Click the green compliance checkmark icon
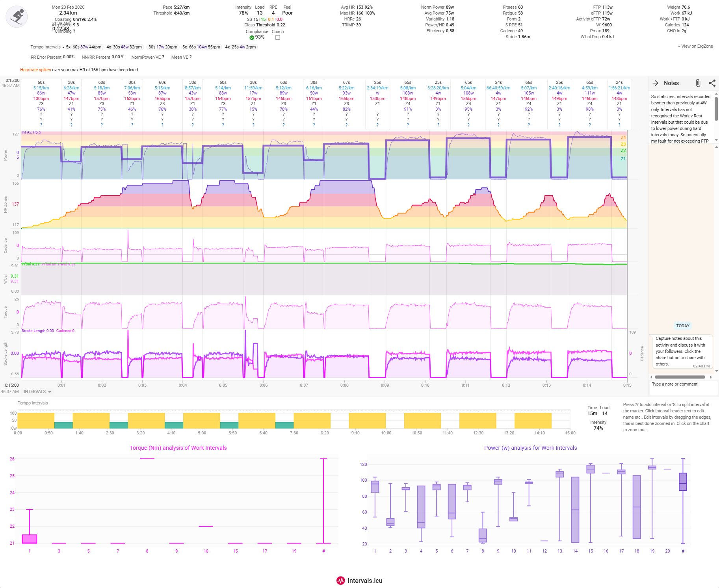This screenshot has width=719, height=588. tap(252, 37)
